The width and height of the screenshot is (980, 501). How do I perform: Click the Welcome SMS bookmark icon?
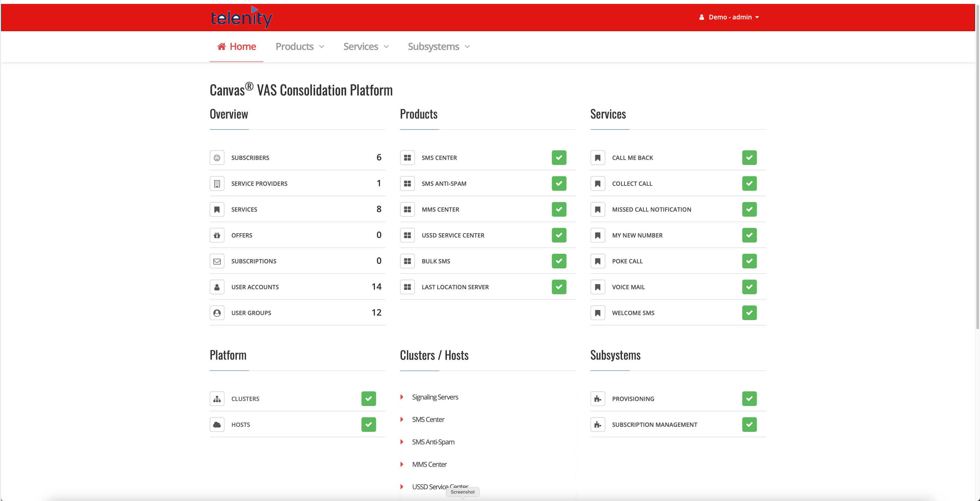point(598,313)
